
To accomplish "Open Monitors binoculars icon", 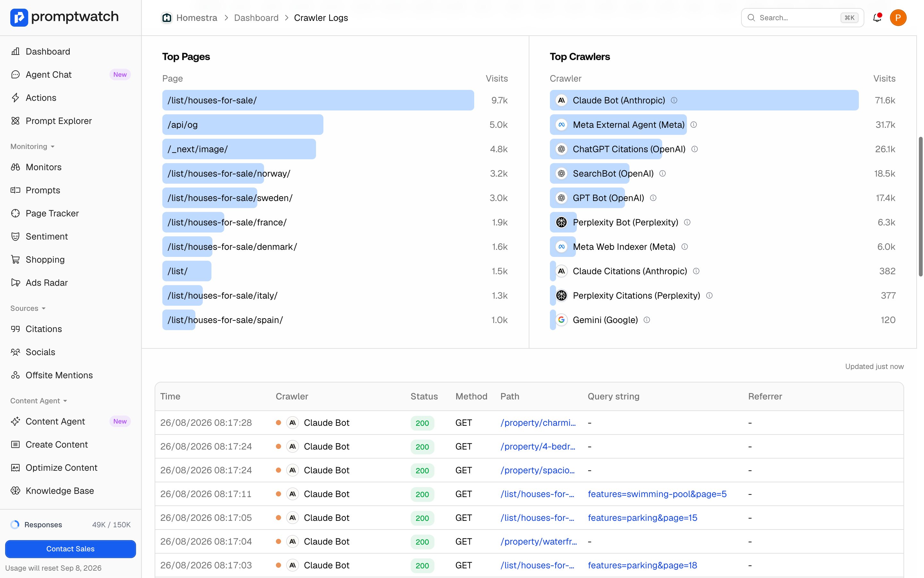I will click(15, 167).
